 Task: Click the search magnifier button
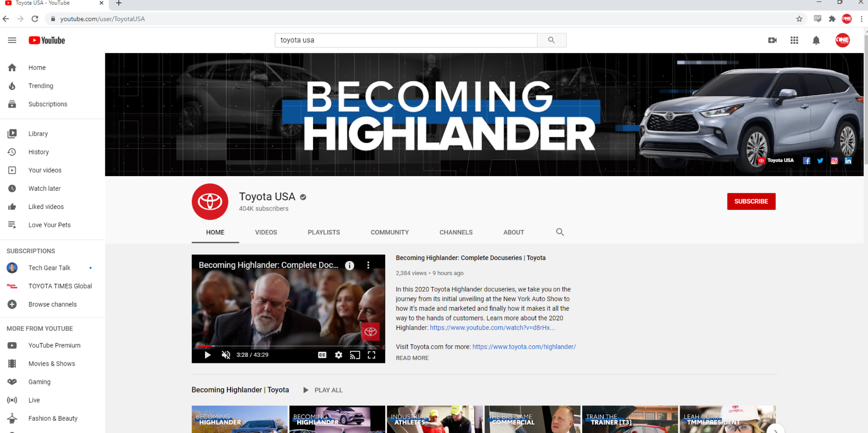[x=551, y=40]
